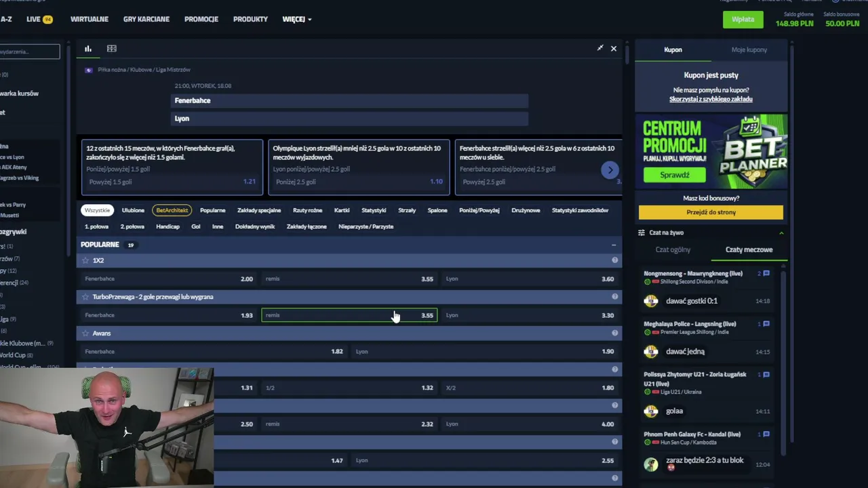This screenshot has width=868, height=488.
Task: Select the Wszystkie market filter
Action: click(97, 210)
